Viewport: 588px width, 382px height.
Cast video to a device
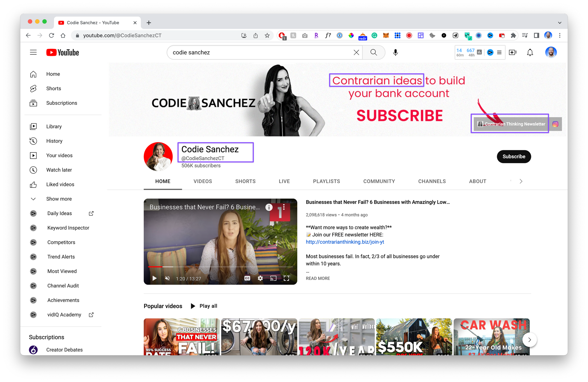pos(273,278)
